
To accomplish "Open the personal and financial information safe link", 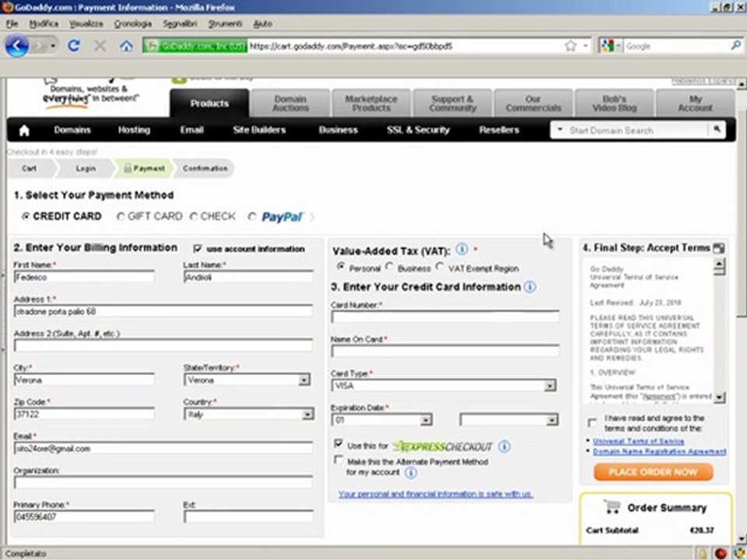I will pos(436,495).
